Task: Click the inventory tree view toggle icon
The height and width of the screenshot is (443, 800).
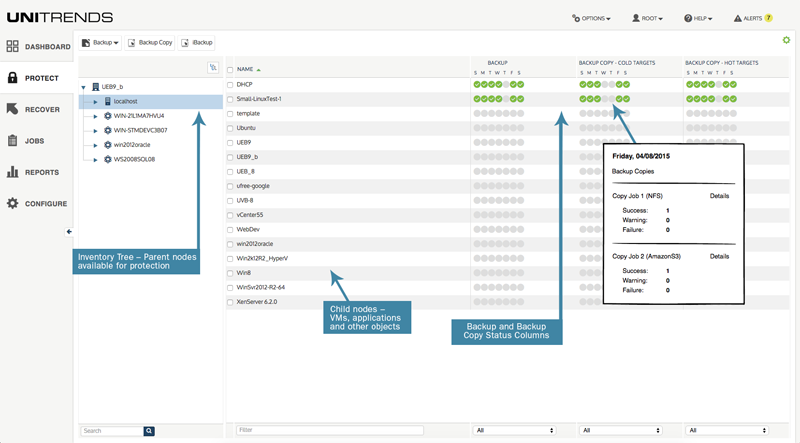Action: click(x=213, y=67)
